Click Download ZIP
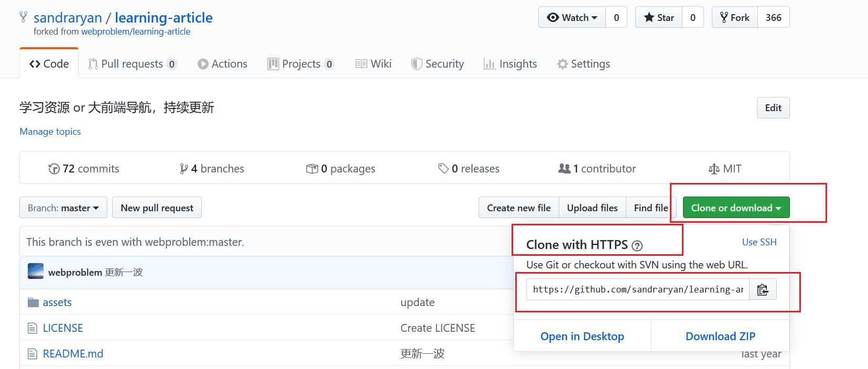 720,336
